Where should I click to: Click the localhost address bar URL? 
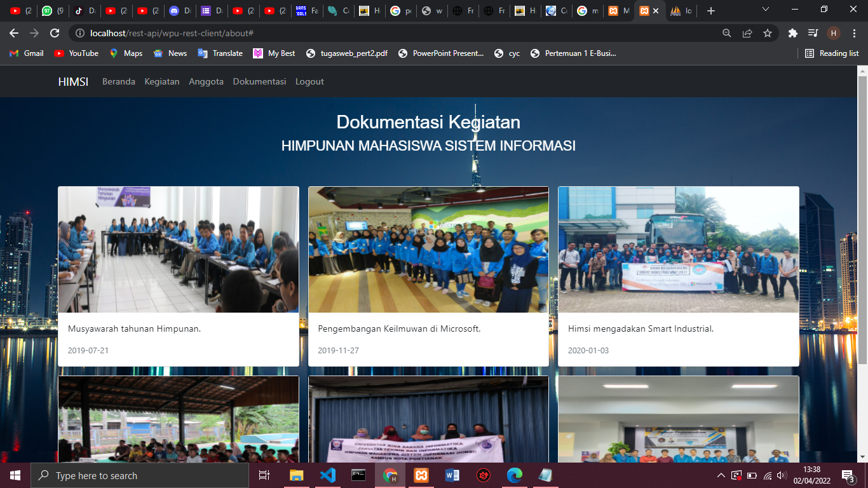pos(172,33)
